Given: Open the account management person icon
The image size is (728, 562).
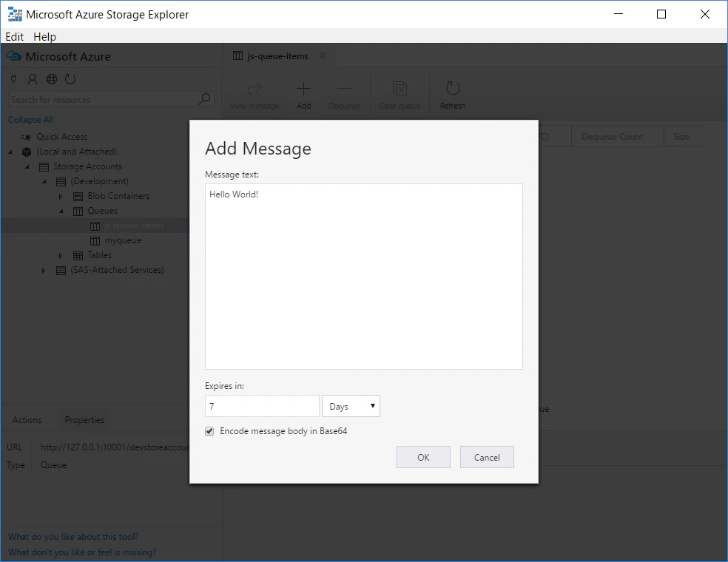Looking at the screenshot, I should pos(33,79).
